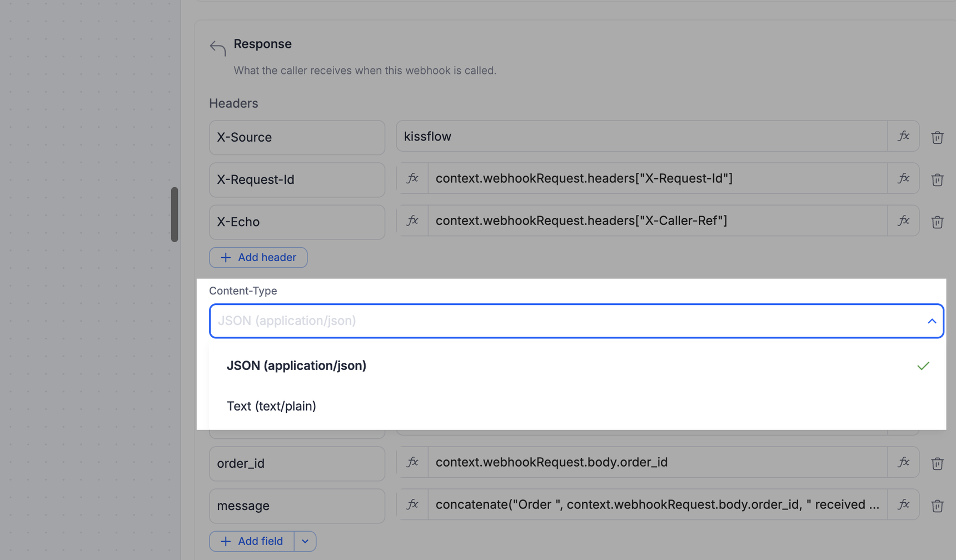Click the Add field button

(252, 541)
